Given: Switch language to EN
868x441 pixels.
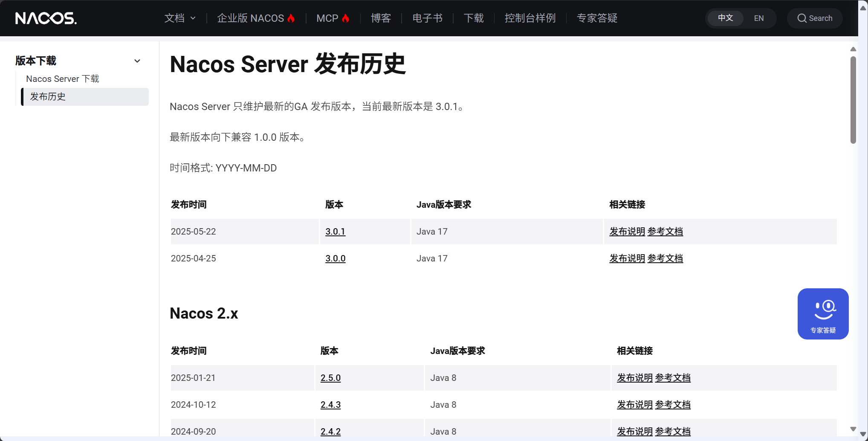Looking at the screenshot, I should [x=759, y=18].
